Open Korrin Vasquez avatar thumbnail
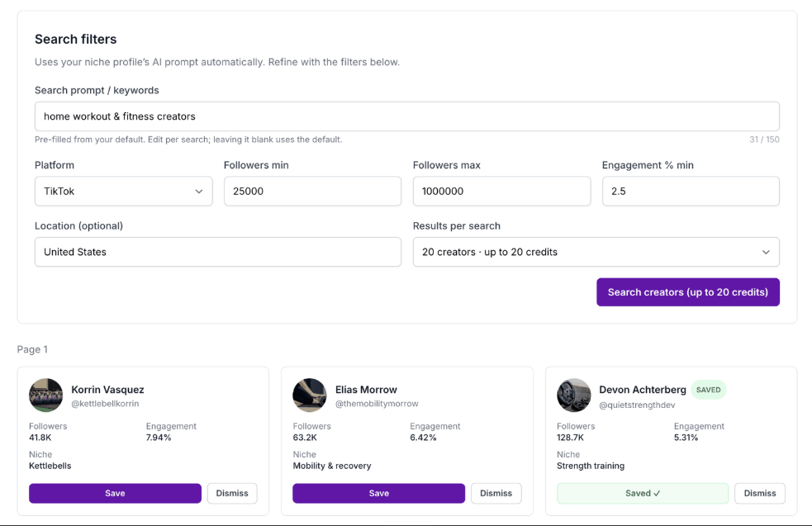Screen dimensions: 812x526 (x=45, y=395)
